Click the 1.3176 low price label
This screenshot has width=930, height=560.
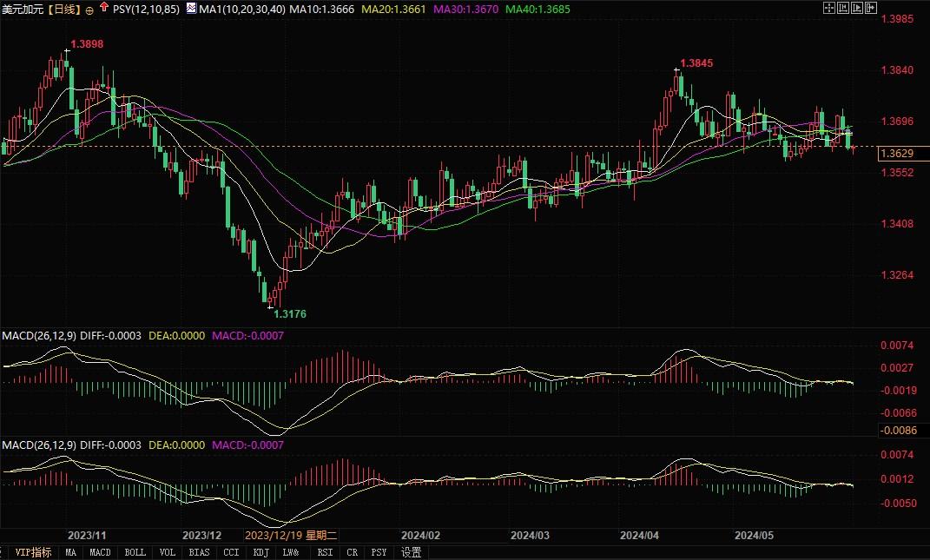tap(290, 313)
